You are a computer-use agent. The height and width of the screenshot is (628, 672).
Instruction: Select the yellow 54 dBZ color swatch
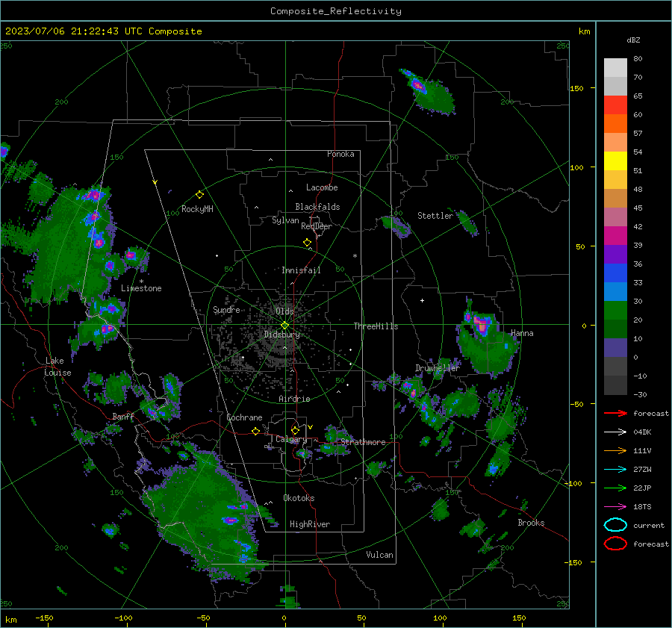coord(615,161)
